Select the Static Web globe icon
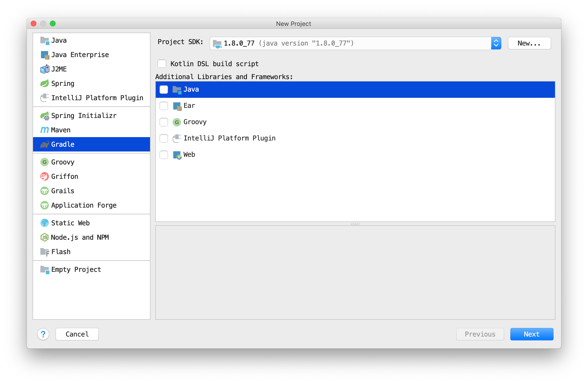This screenshot has width=588, height=384. (45, 223)
